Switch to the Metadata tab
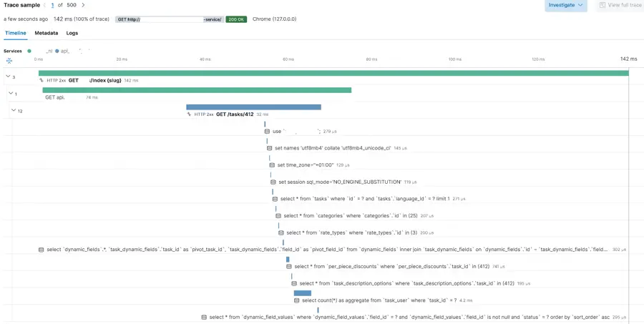Screen dimensions: 644x324 point(47,33)
